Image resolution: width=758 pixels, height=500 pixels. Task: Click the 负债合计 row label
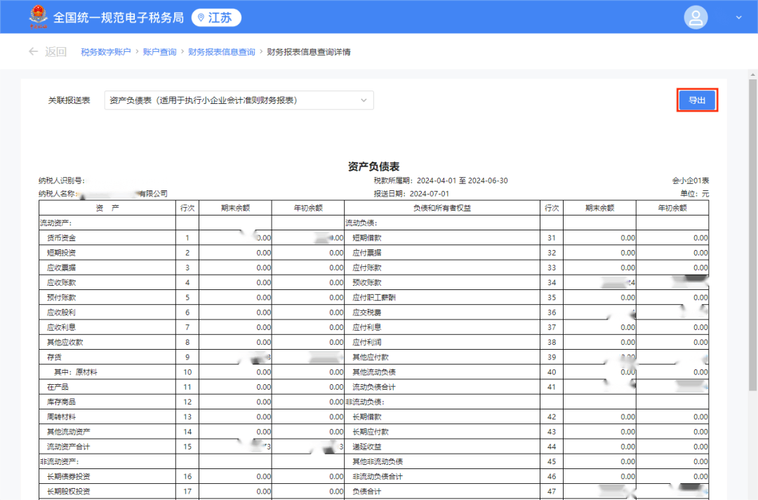point(367,492)
